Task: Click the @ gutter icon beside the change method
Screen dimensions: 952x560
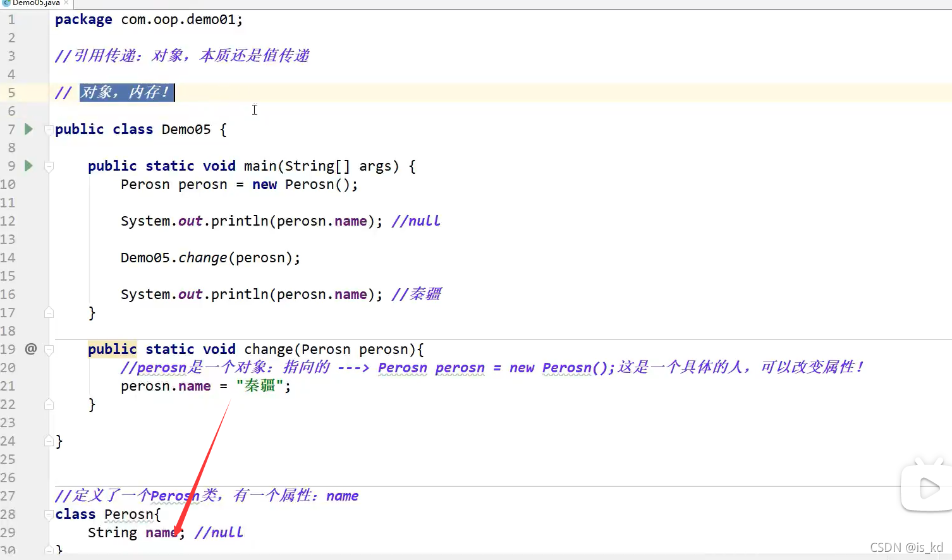Action: click(30, 348)
